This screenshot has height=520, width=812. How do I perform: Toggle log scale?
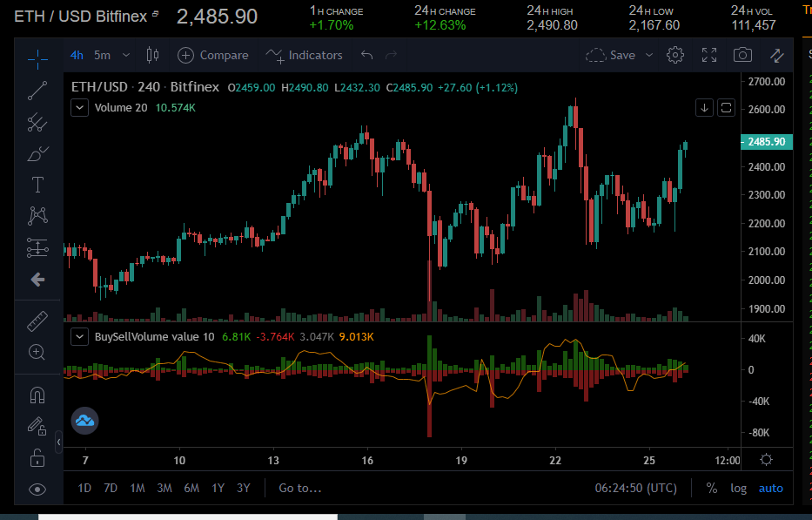pos(739,489)
